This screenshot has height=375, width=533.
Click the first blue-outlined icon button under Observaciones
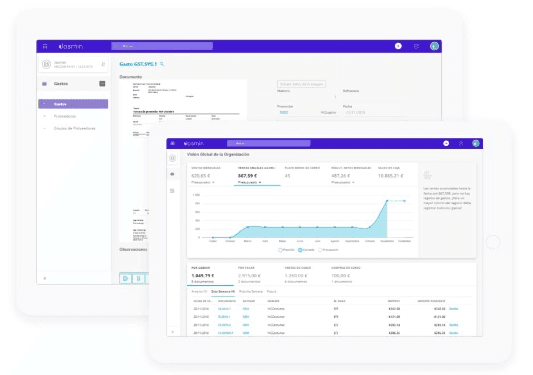125,278
